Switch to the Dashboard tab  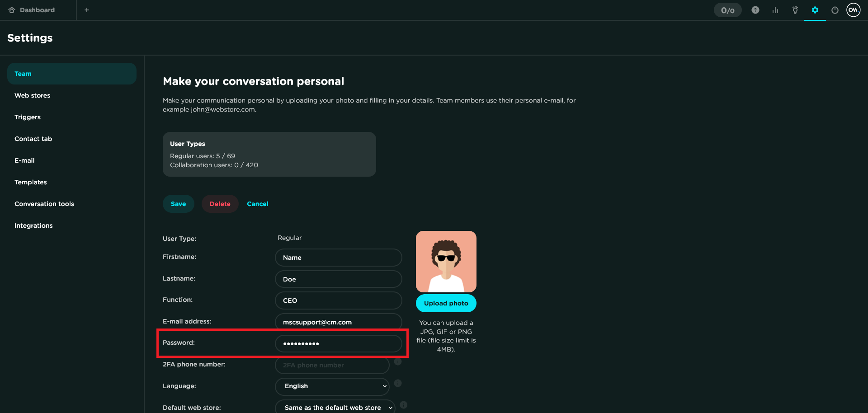(x=37, y=10)
